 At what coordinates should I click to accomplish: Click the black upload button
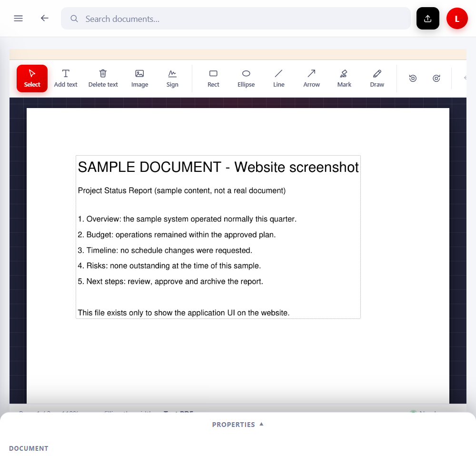tap(427, 19)
